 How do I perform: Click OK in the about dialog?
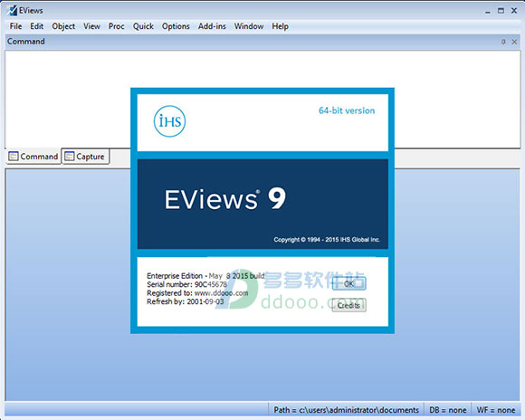pos(348,283)
